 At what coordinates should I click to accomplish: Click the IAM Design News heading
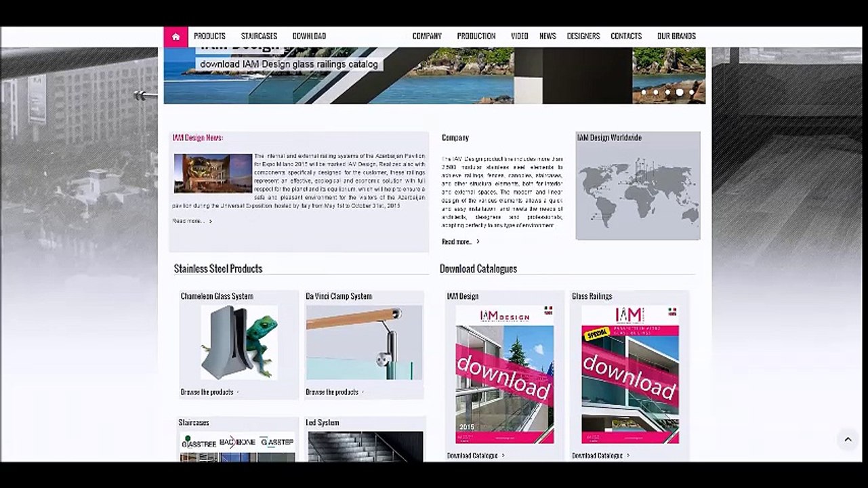pyautogui.click(x=198, y=138)
